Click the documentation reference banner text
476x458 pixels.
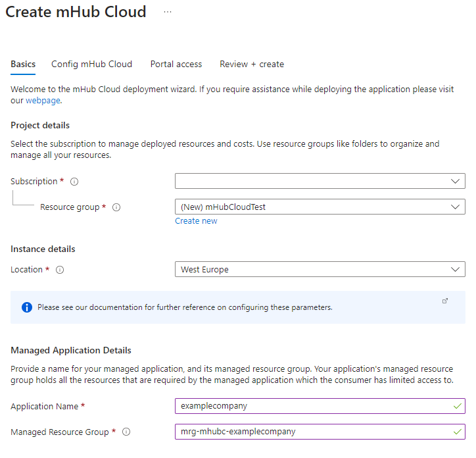[185, 307]
